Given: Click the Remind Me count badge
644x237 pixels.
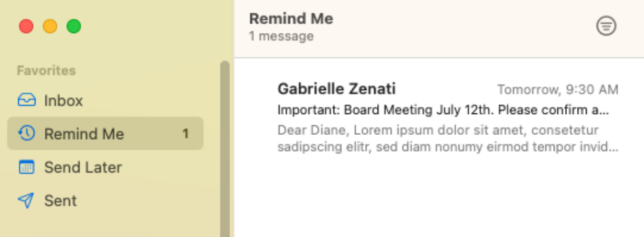Looking at the screenshot, I should [186, 134].
